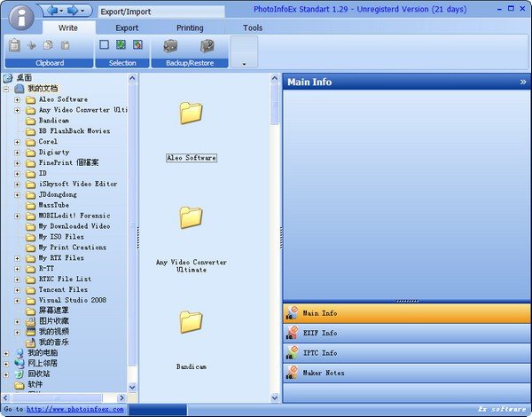
Task: Select BB FlashBack Movies in folder tree
Action: 74,131
